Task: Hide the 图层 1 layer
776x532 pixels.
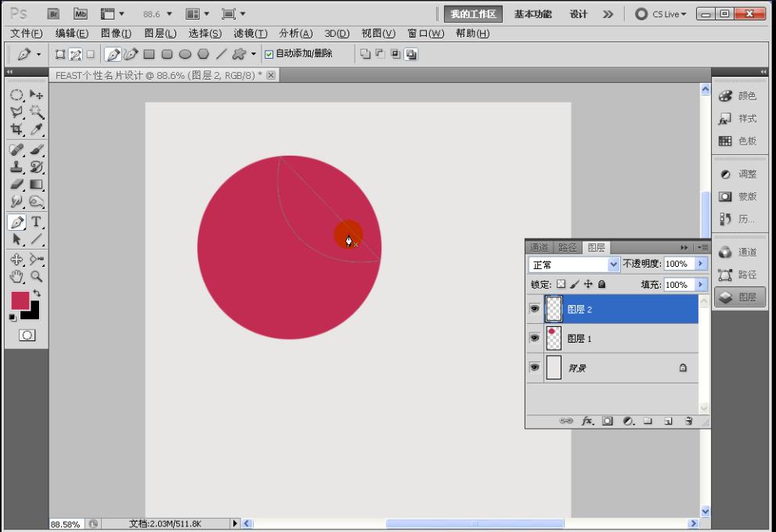Action: point(535,337)
